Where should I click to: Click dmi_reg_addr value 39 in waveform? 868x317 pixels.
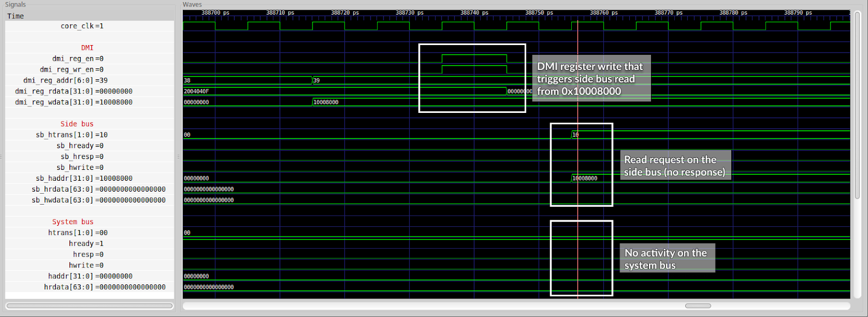(317, 80)
